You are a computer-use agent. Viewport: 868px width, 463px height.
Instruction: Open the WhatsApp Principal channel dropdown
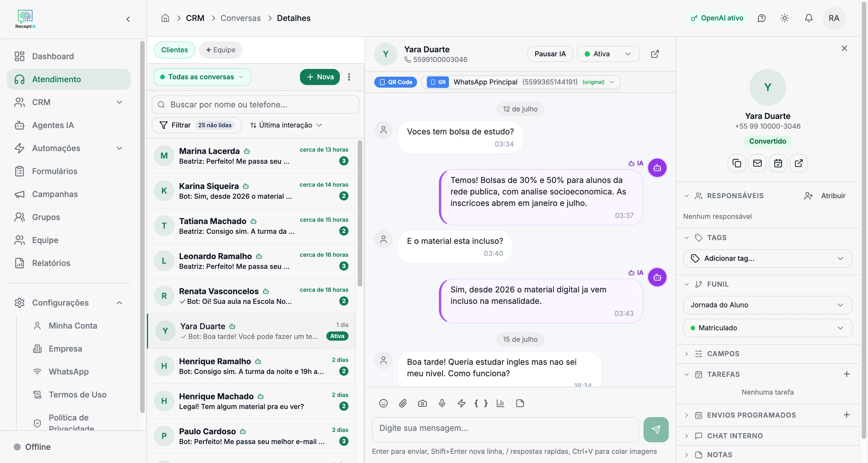point(521,82)
